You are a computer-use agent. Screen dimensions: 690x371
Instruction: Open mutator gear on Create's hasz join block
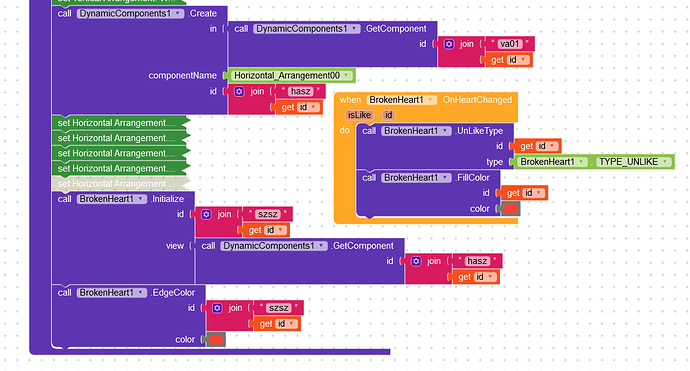click(239, 92)
